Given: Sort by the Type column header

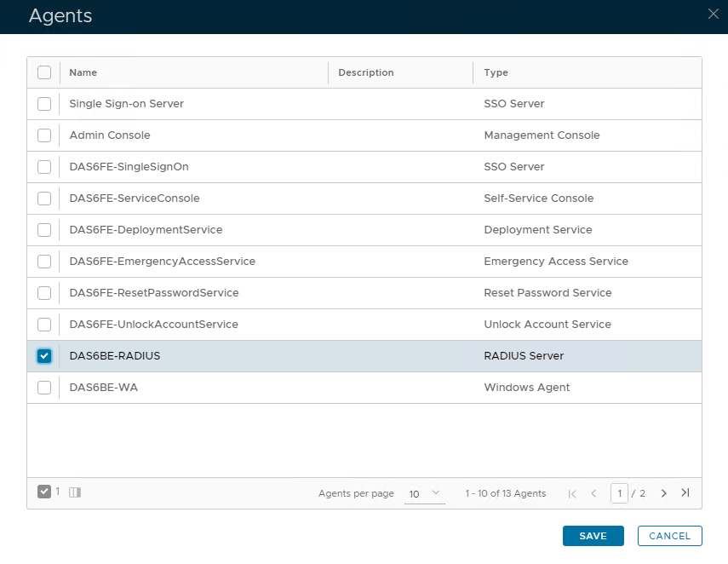Looking at the screenshot, I should coord(496,72).
